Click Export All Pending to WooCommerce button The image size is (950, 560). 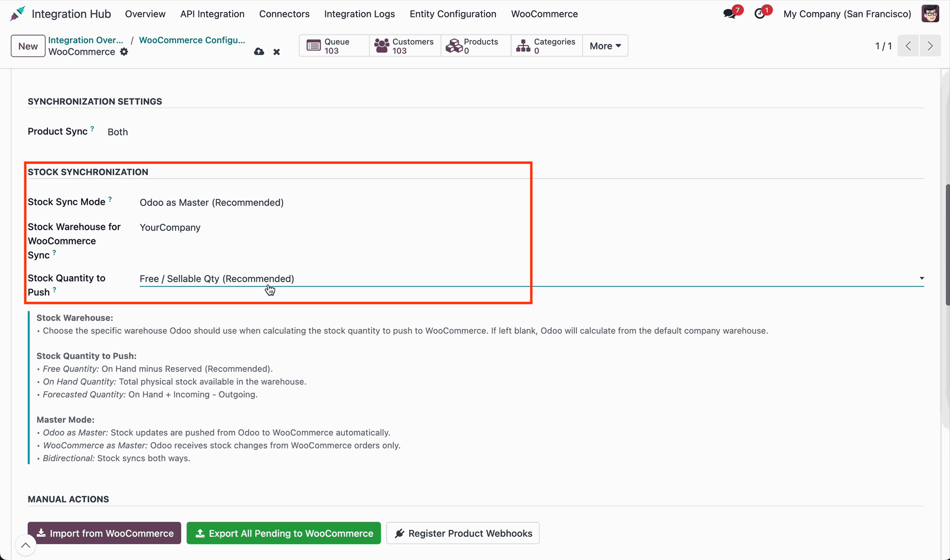(284, 533)
